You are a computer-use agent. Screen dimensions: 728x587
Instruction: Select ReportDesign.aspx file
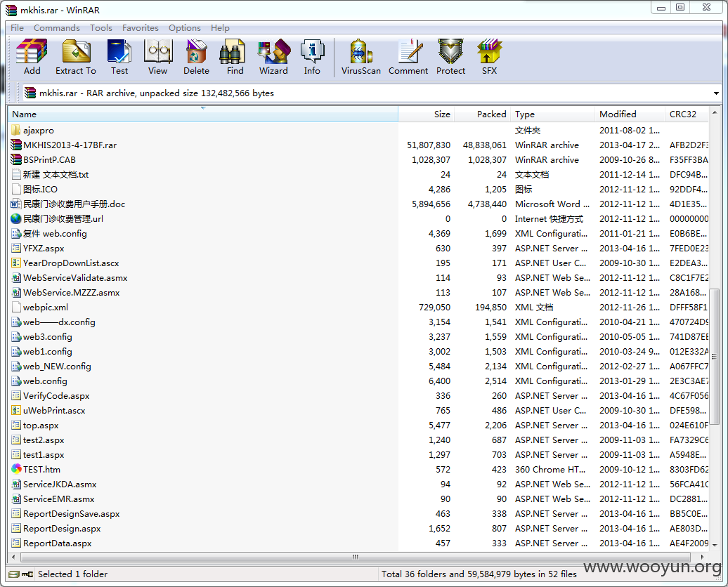coord(62,529)
